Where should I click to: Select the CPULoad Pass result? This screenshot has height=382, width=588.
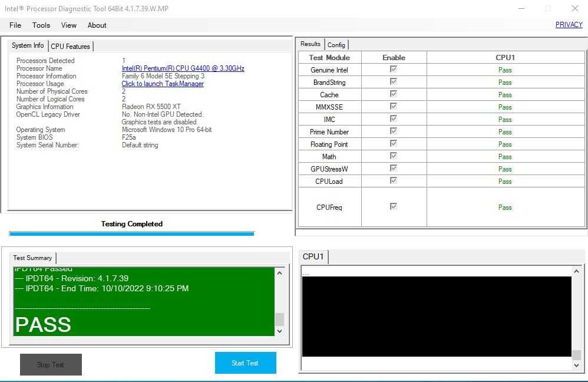(x=505, y=182)
